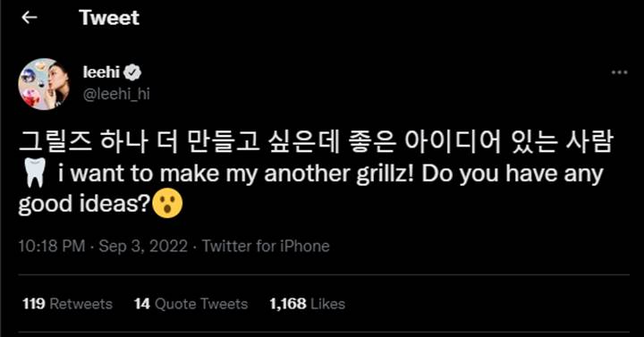Click the Sep 3, 2022 date
The width and height of the screenshot is (644, 337).
click(x=143, y=247)
